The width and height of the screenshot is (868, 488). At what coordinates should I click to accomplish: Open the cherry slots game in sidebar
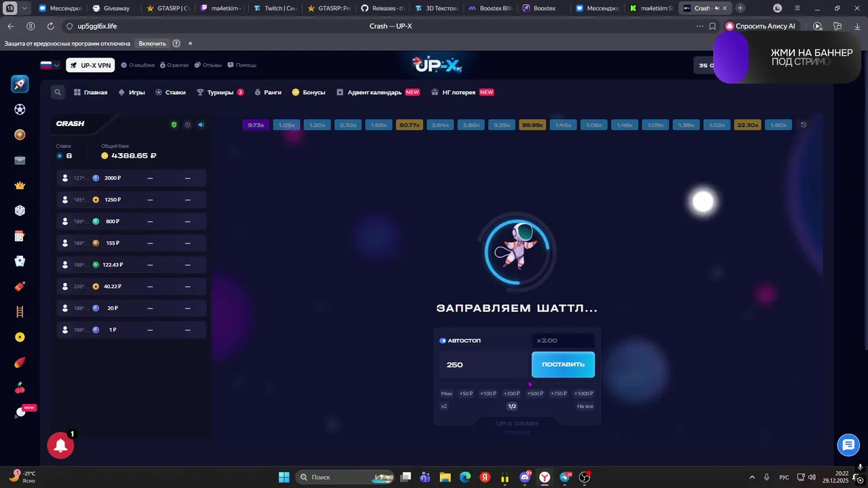(20, 388)
